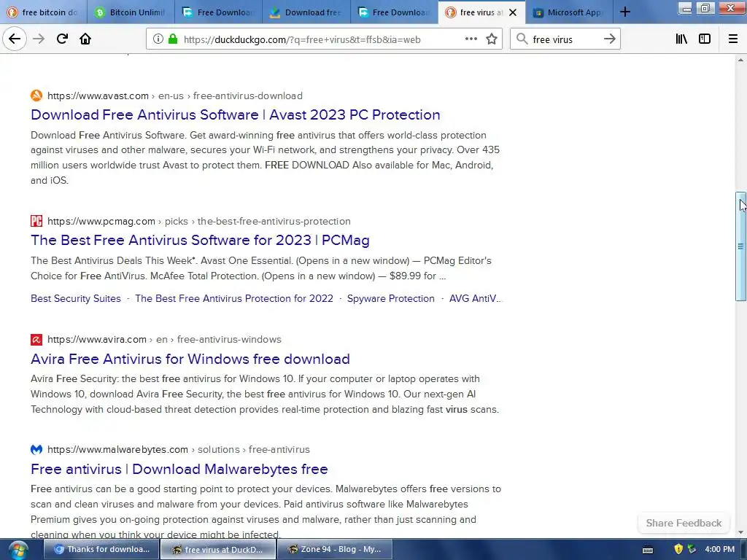747x560 pixels.
Task: Close the free virus tab
Action: (513, 12)
